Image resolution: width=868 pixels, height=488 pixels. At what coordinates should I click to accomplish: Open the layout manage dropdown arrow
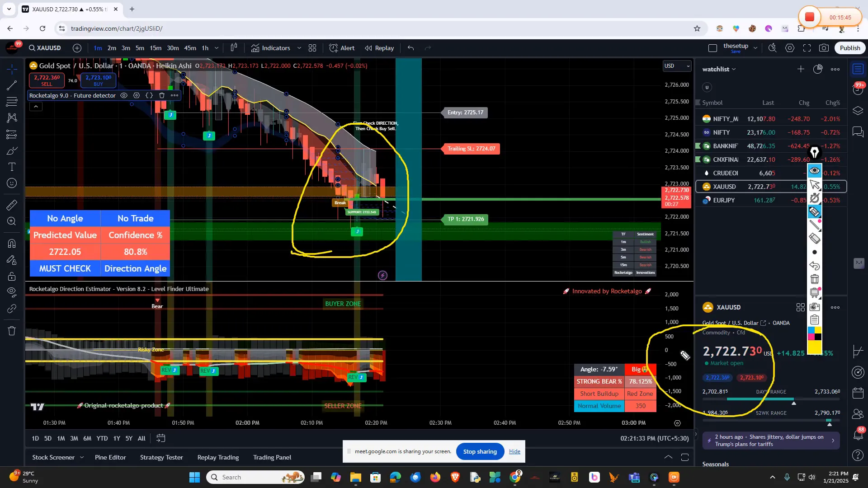pyautogui.click(x=755, y=48)
